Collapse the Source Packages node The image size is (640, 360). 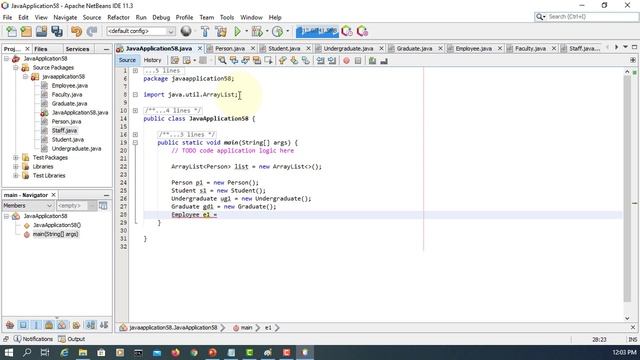coord(16,67)
